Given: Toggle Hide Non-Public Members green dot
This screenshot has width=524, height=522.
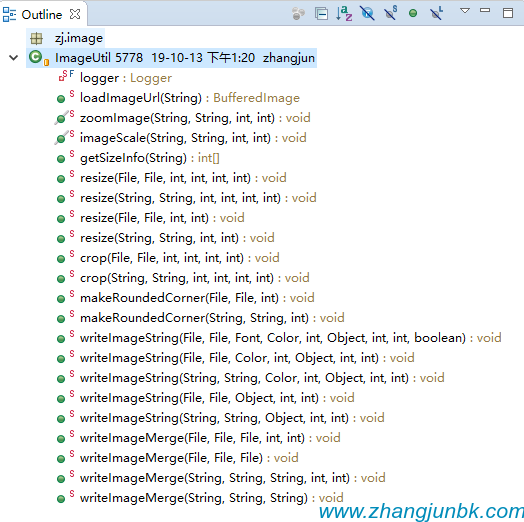Looking at the screenshot, I should pyautogui.click(x=413, y=13).
